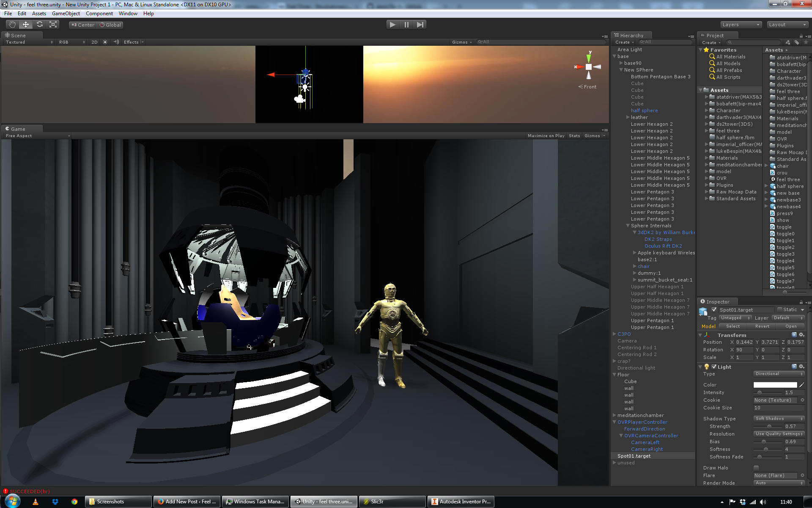Viewport: 812px width, 508px height.
Task: Click the Inspector lock icon
Action: pyautogui.click(x=801, y=302)
